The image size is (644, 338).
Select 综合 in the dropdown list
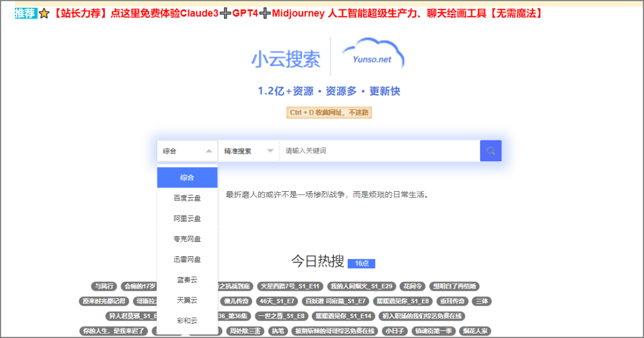click(187, 177)
